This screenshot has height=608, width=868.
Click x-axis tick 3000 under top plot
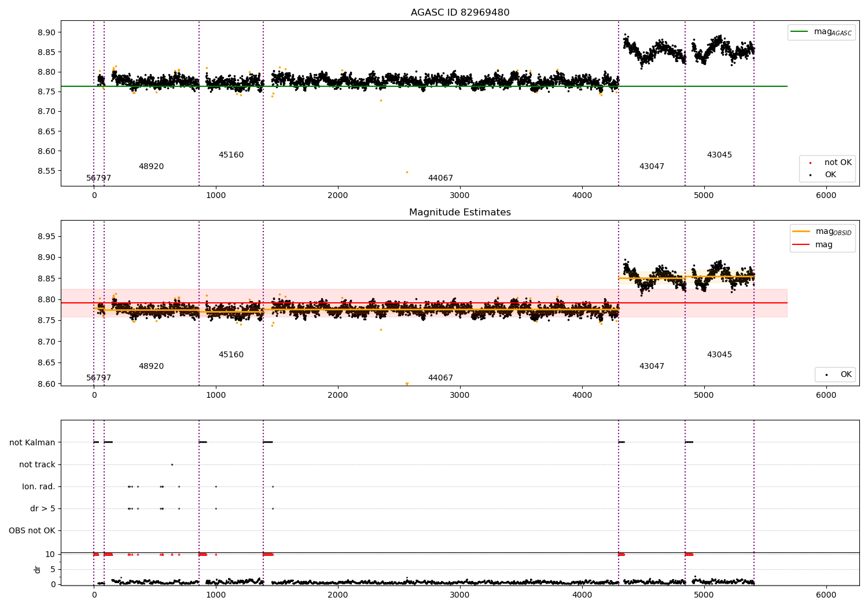pos(460,195)
